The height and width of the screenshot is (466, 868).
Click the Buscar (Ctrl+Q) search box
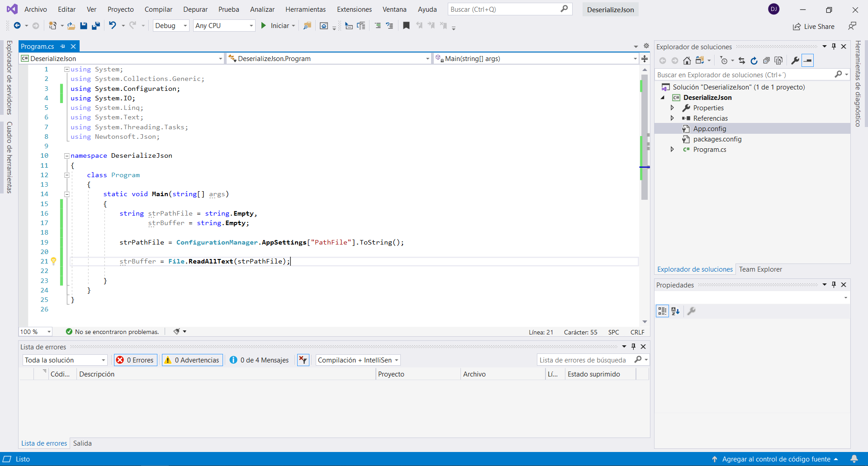[x=504, y=9]
